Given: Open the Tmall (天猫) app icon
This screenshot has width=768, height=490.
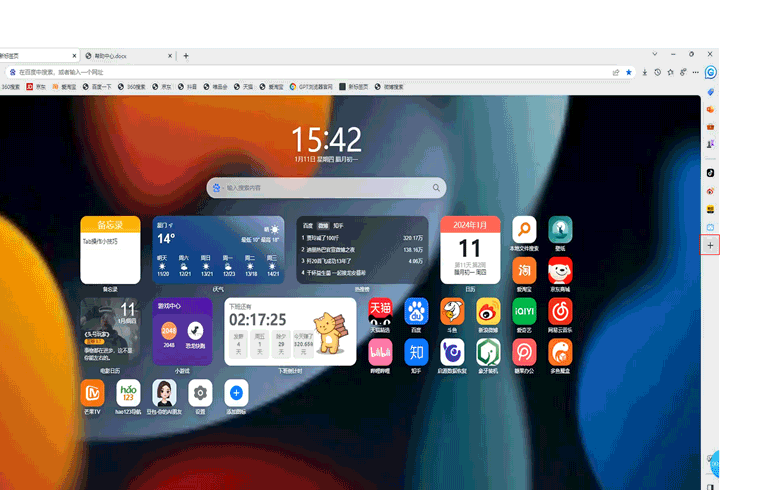Looking at the screenshot, I should [381, 311].
